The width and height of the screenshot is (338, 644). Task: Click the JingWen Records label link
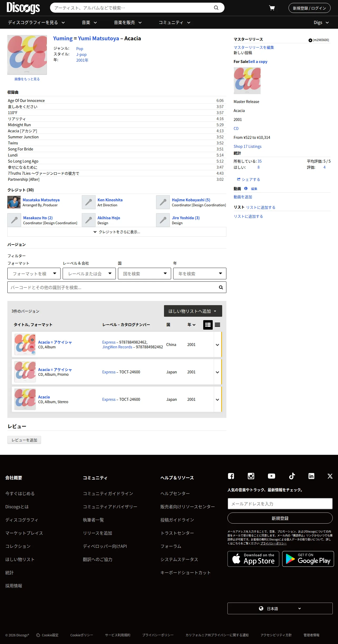pos(117,347)
